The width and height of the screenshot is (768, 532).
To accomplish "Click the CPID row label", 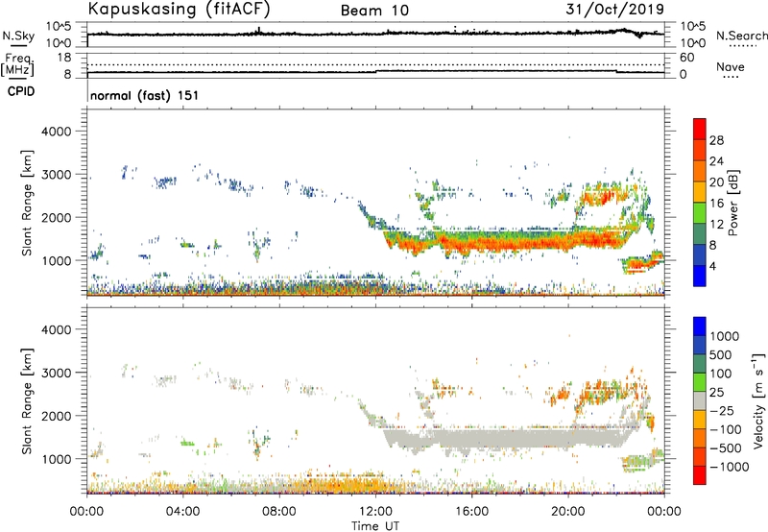I will click(21, 91).
